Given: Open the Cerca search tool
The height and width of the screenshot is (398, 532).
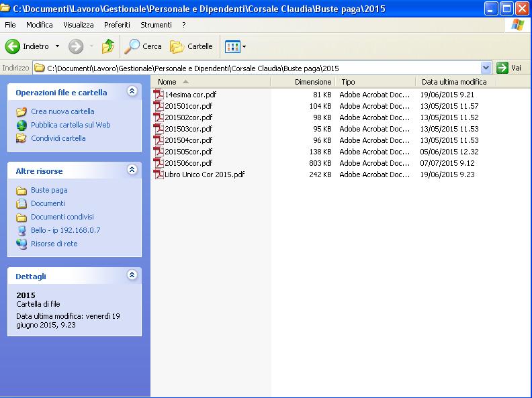Looking at the screenshot, I should [x=143, y=46].
